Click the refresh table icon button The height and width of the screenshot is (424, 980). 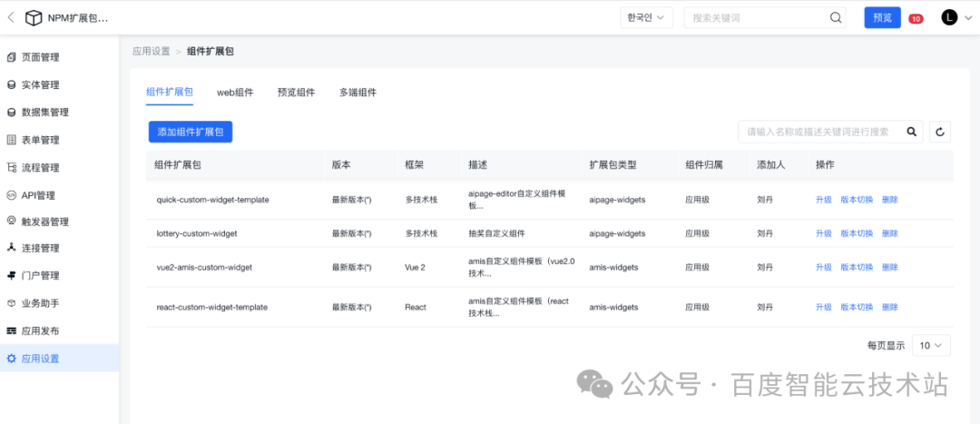940,132
